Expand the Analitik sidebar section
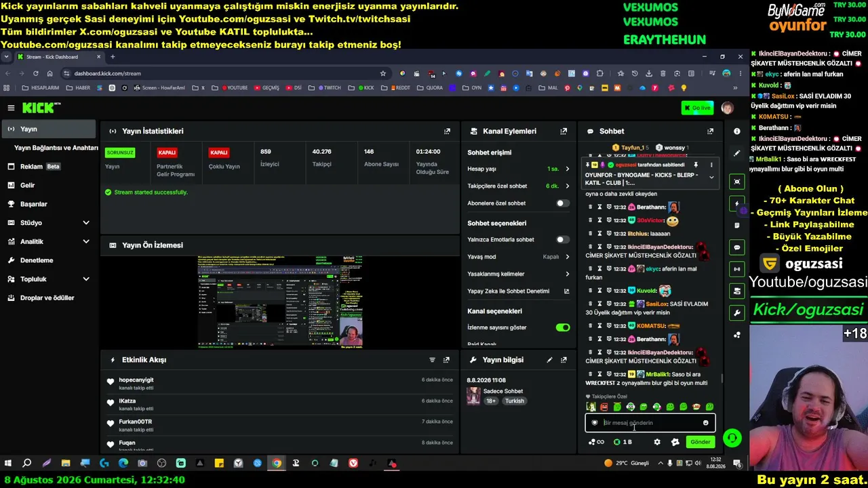Image resolution: width=868 pixels, height=488 pixels. point(86,241)
